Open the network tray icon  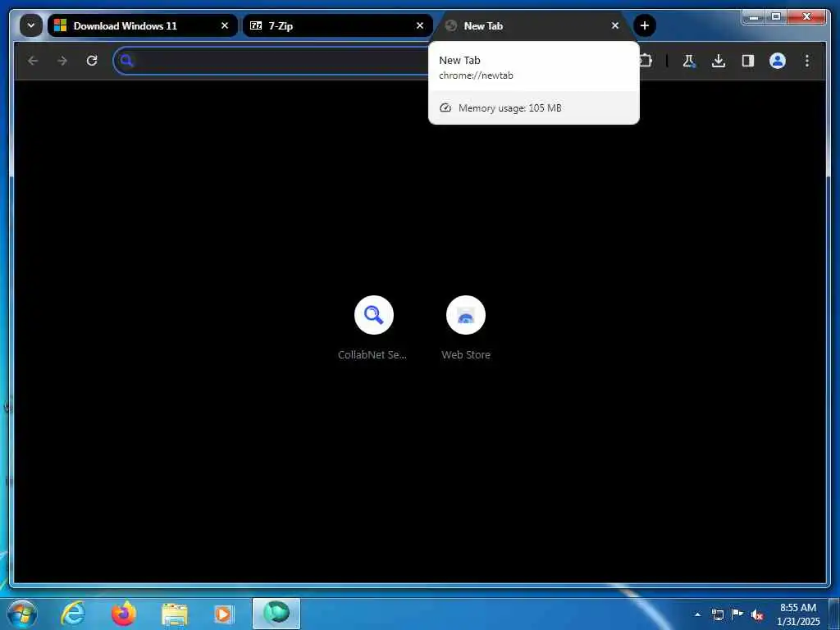(718, 615)
